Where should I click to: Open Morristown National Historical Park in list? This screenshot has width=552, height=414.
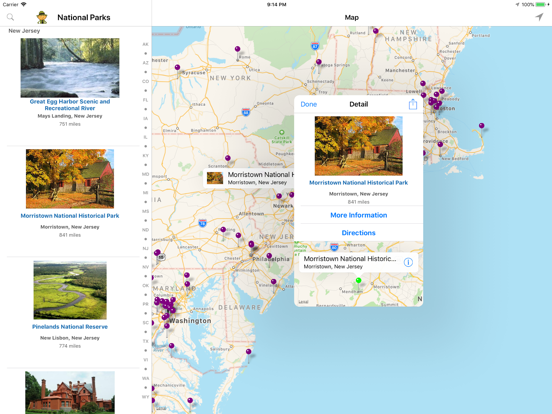coord(70,216)
